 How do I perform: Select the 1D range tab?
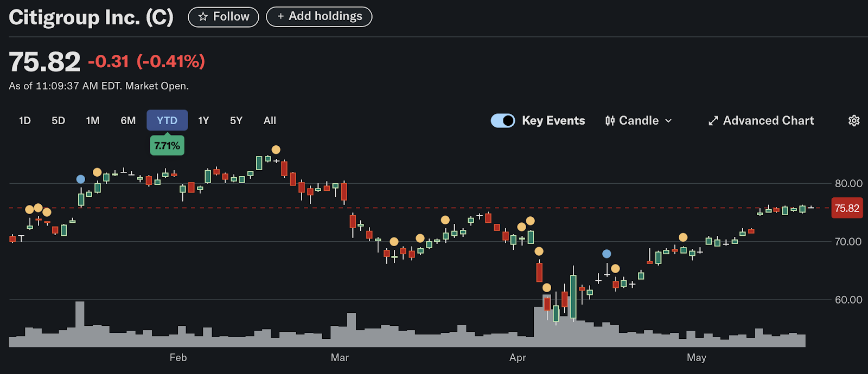(25, 120)
